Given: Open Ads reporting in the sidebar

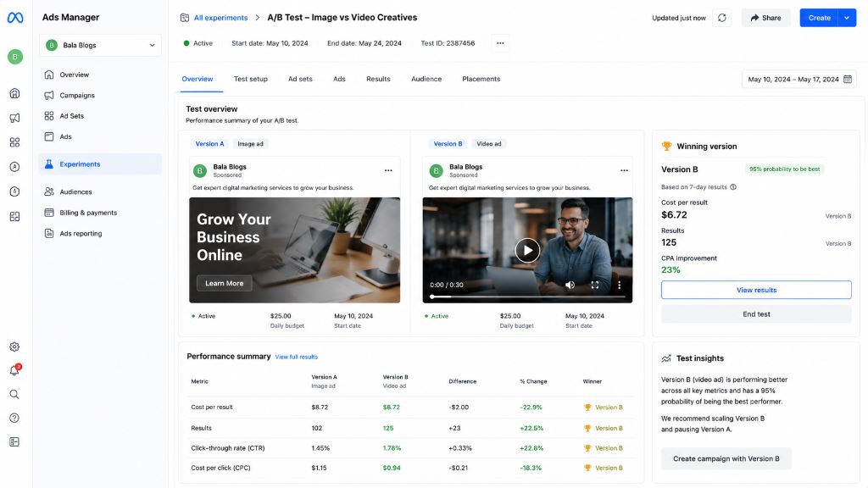Looking at the screenshot, I should [x=100, y=234].
